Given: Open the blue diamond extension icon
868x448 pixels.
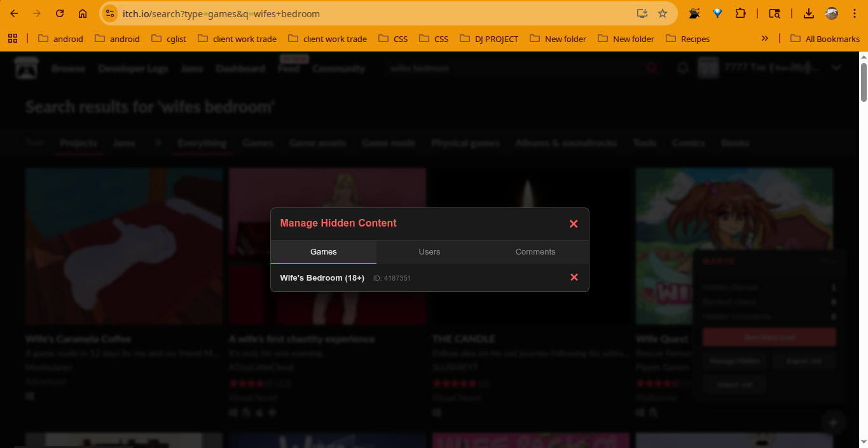Looking at the screenshot, I should click(717, 13).
